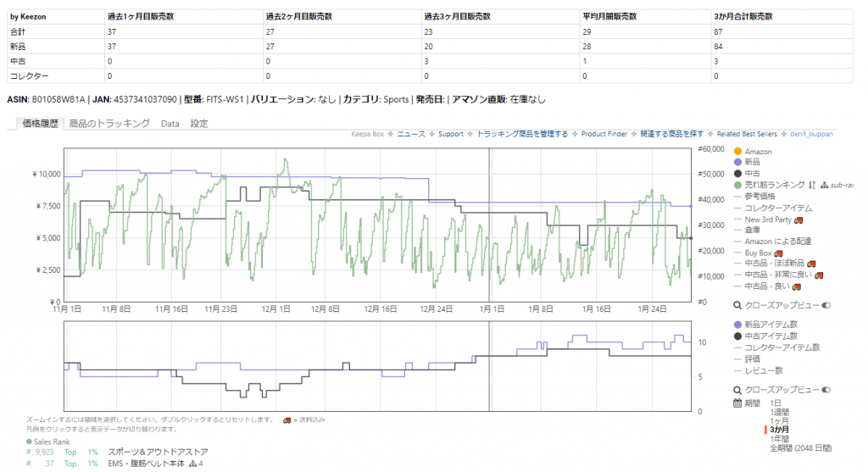The height and width of the screenshot is (472, 868).
Task: Open the Product Finder link
Action: [x=604, y=134]
